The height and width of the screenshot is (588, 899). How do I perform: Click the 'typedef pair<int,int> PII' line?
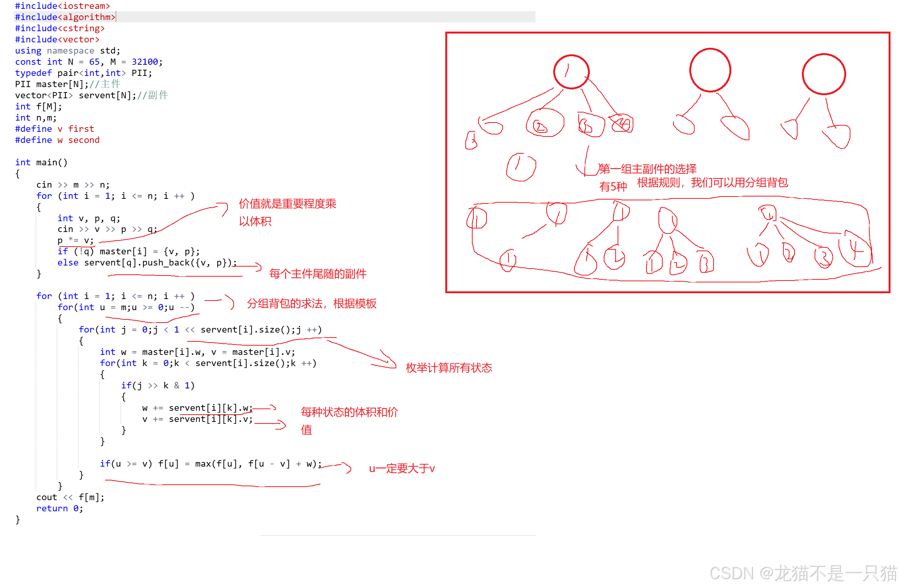coord(83,73)
